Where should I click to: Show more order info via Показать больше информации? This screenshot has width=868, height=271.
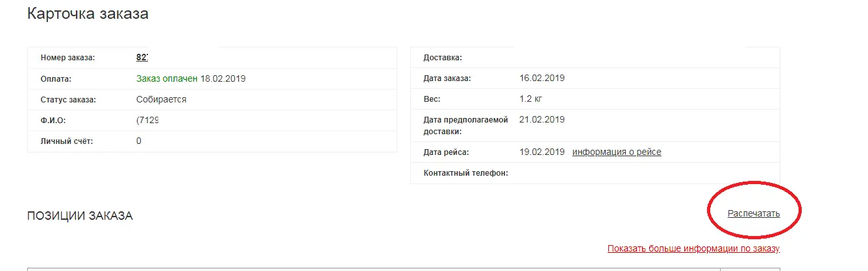tap(693, 248)
